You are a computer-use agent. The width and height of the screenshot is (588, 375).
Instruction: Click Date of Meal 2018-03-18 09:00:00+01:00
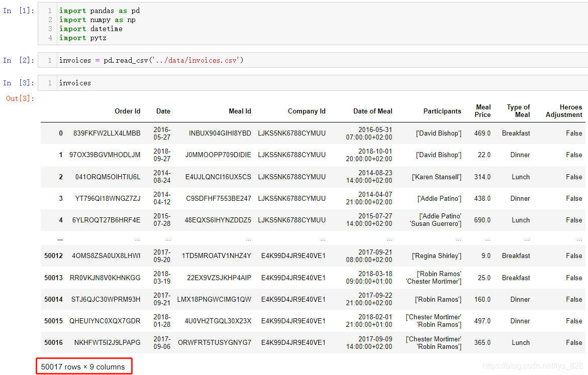[x=369, y=278]
